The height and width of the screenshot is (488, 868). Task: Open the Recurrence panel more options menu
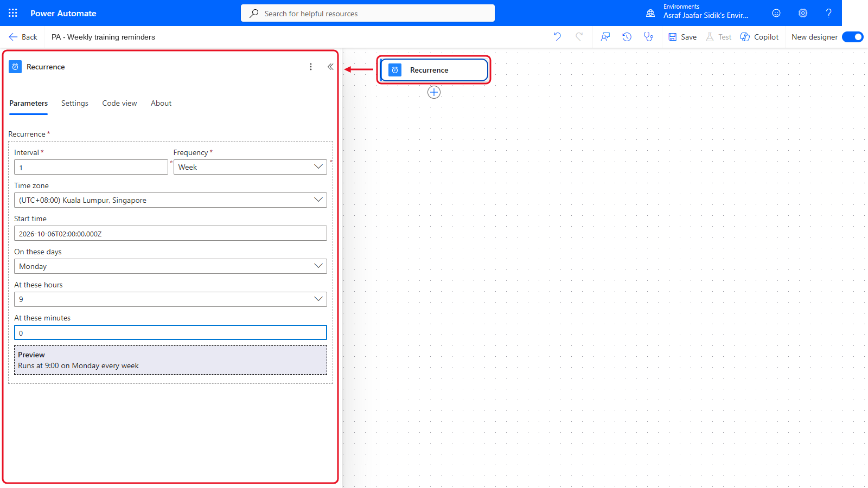[x=311, y=67]
